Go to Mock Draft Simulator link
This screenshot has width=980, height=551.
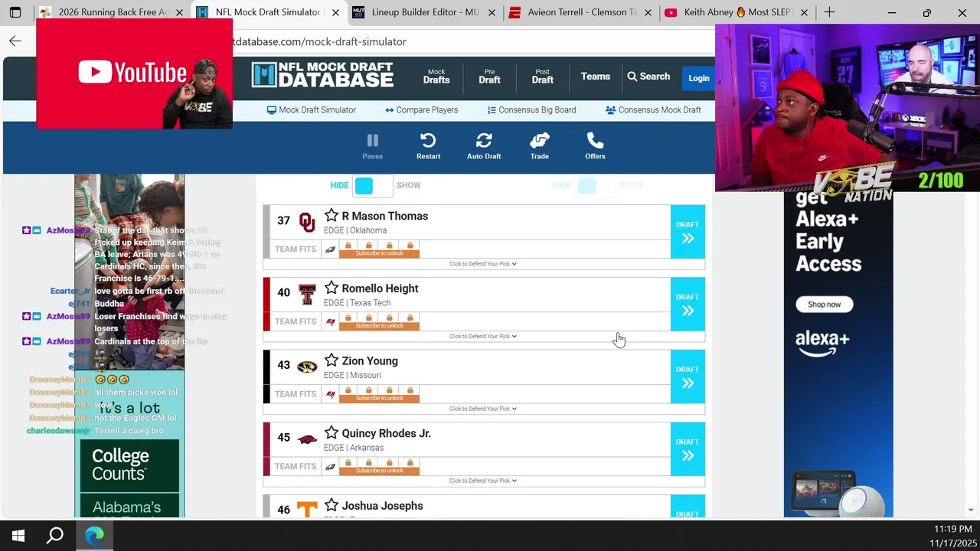[311, 110]
